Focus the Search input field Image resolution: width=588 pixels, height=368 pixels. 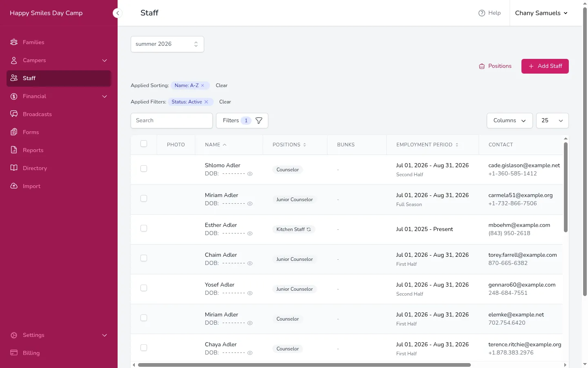pyautogui.click(x=171, y=121)
